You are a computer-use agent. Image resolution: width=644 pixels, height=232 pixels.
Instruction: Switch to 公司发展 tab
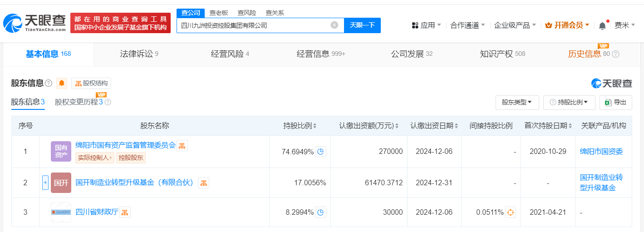pos(412,54)
